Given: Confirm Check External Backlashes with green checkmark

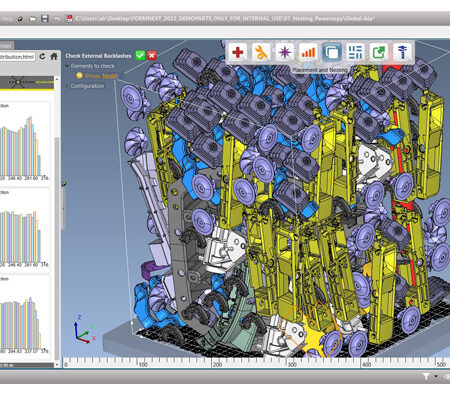Looking at the screenshot, I should [x=140, y=55].
